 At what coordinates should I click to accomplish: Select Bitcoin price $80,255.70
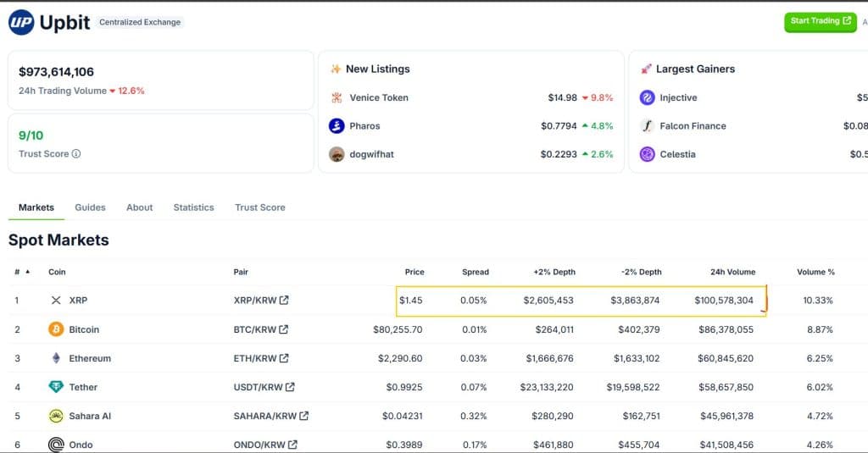[x=398, y=329]
